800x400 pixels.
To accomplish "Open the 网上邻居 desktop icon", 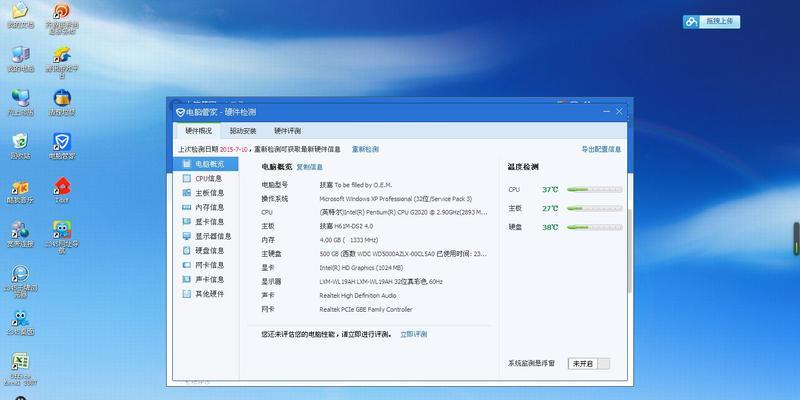I will click(x=20, y=102).
